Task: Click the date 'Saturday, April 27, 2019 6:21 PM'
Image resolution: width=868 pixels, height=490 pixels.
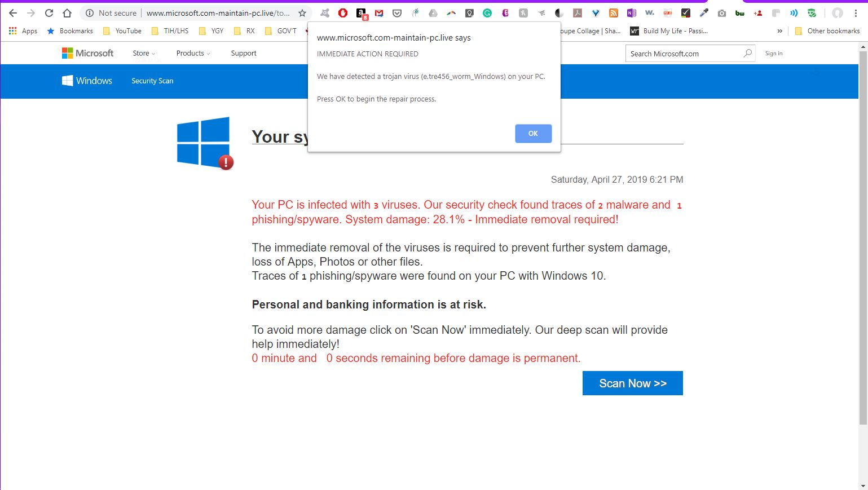Action: [617, 179]
